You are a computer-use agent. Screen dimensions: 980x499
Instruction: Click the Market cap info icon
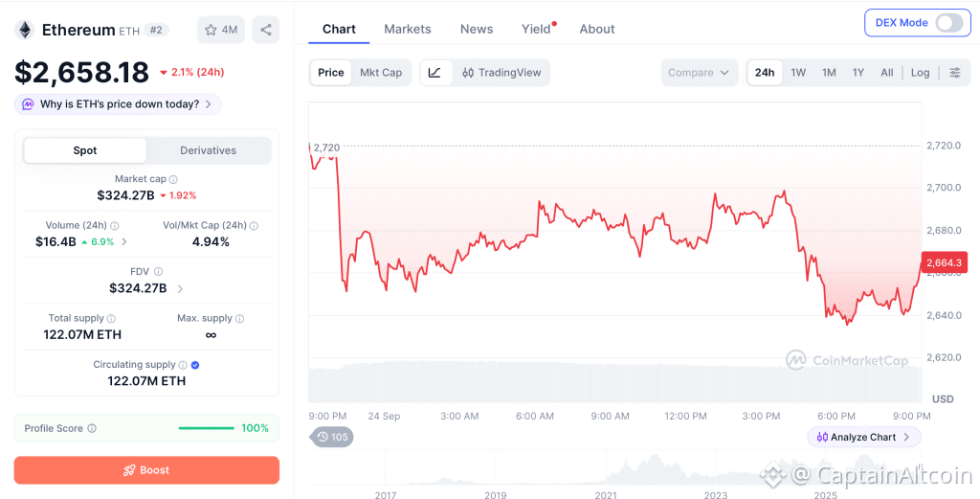point(174,179)
